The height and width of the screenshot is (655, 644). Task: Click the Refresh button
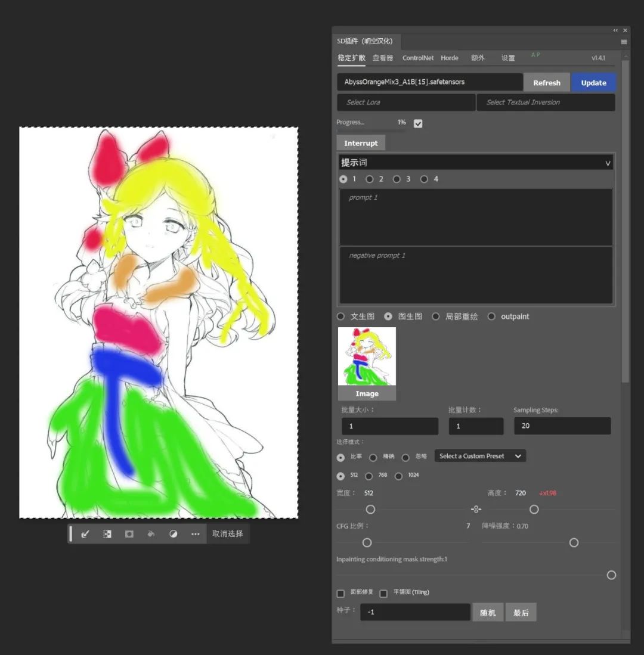click(547, 83)
